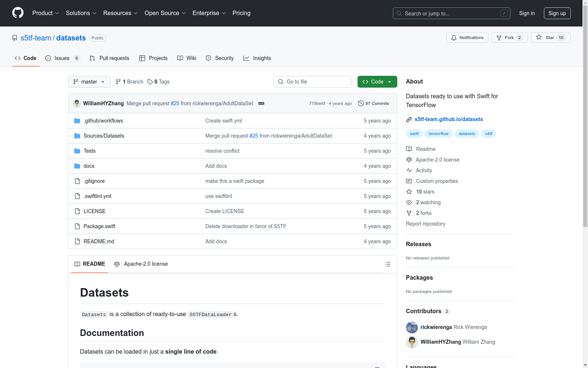588x368 pixels.
Task: Click the star icon beside 10 stars
Action: pos(409,192)
